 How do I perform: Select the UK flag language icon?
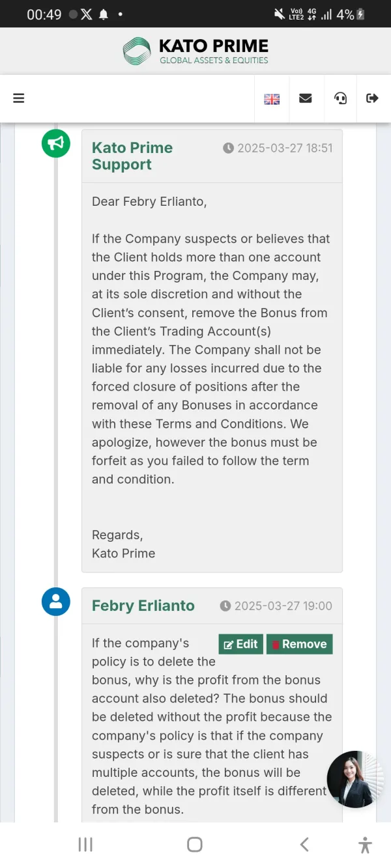(272, 99)
